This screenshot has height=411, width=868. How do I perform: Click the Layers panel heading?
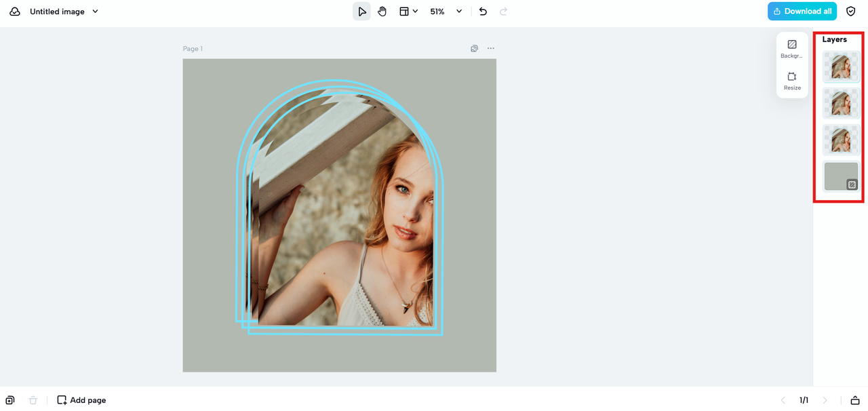tap(835, 39)
